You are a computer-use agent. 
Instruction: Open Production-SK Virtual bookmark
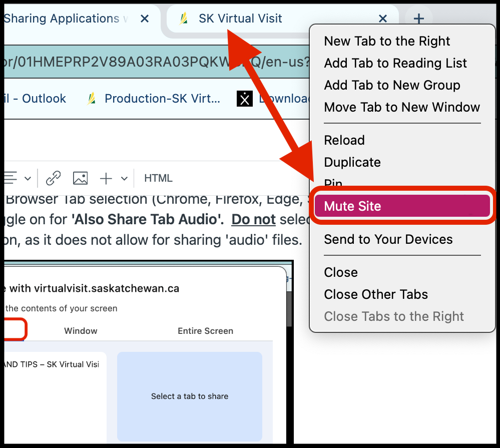click(162, 99)
